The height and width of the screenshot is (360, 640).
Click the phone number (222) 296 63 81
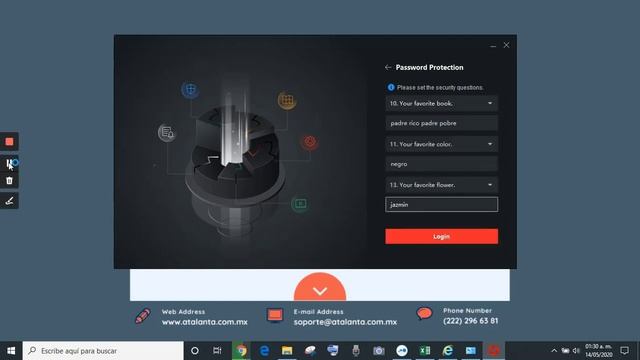click(x=471, y=321)
